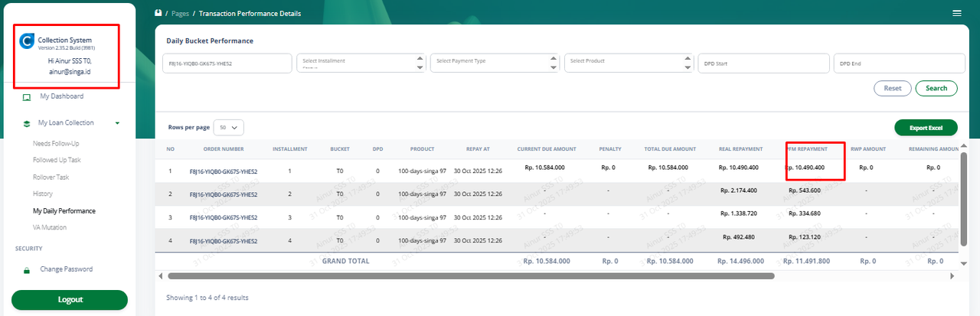Image resolution: width=980 pixels, height=316 pixels.
Task: Click the TOTAL DUE AMOUNT header
Action: click(x=670, y=149)
